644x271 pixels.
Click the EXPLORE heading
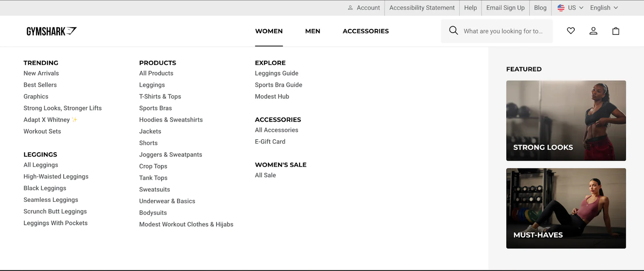click(x=270, y=63)
